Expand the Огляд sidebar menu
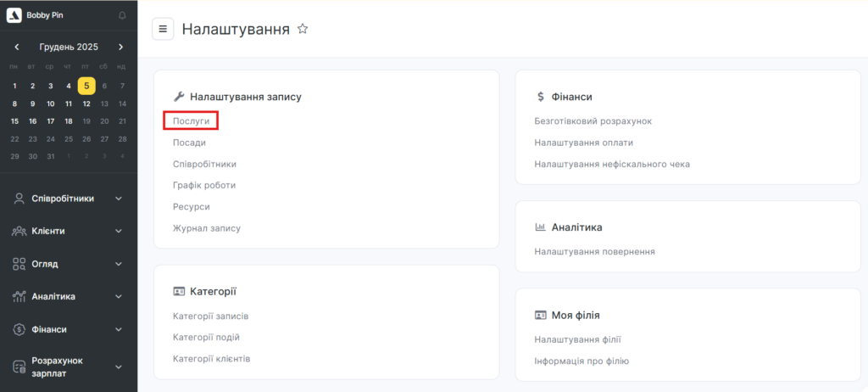The width and height of the screenshot is (868, 392). pos(119,264)
